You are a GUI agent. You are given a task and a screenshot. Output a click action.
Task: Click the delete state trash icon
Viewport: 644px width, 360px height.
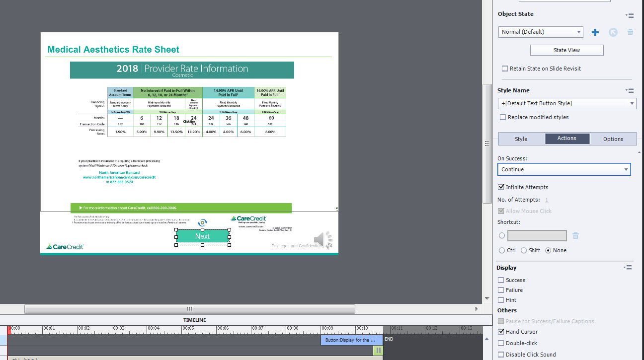(x=630, y=32)
